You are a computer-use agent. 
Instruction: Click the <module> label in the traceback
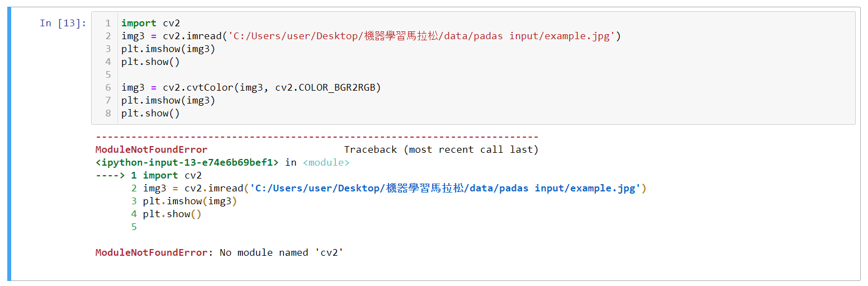point(326,162)
